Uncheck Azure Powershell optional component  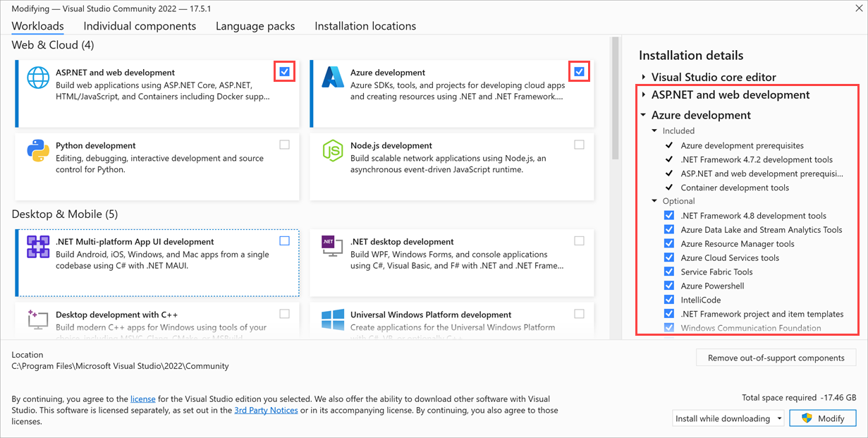pyautogui.click(x=669, y=286)
